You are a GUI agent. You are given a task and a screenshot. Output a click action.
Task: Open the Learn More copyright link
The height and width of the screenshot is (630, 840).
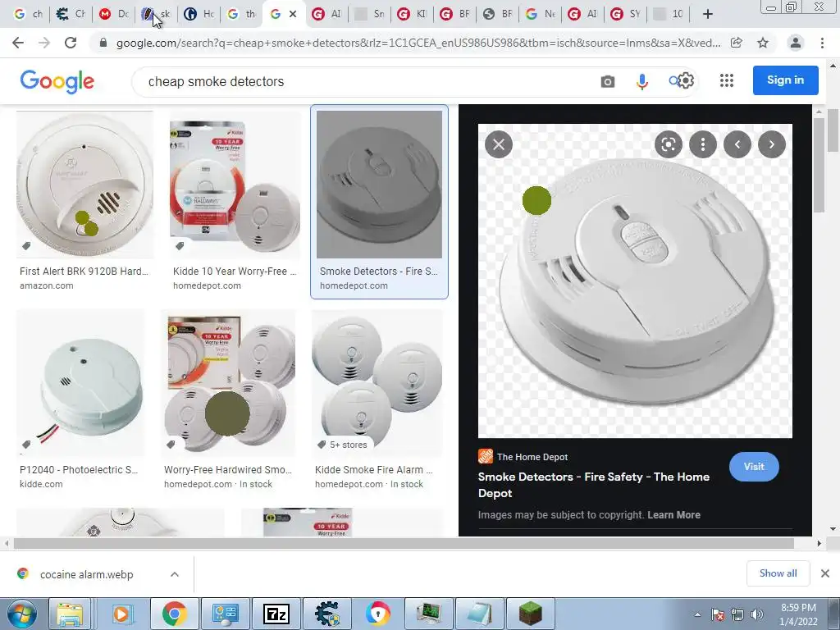coord(674,515)
